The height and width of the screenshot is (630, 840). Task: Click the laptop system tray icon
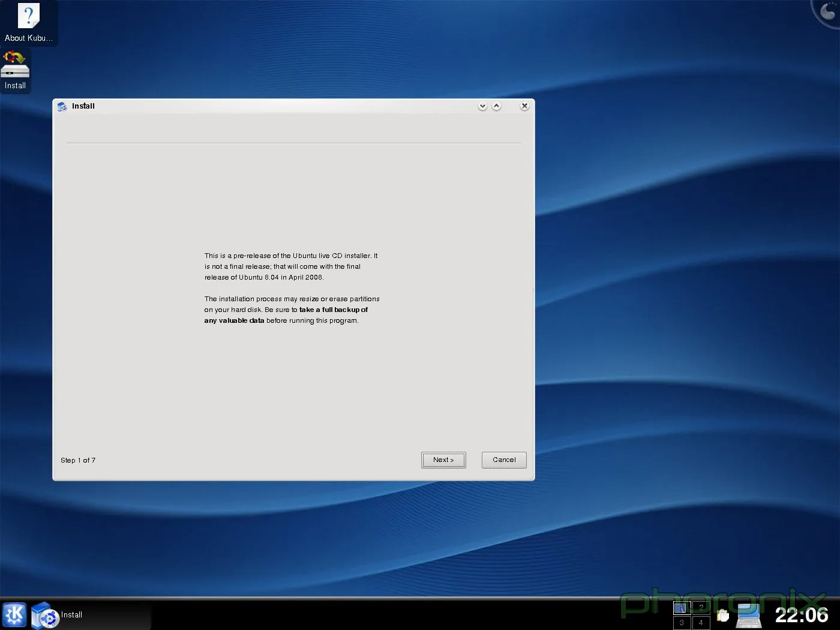749,616
